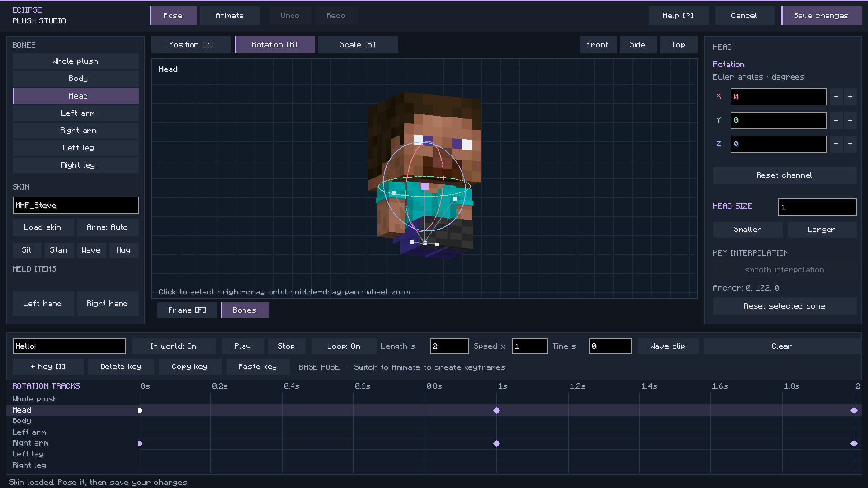The height and width of the screenshot is (488, 868).
Task: Select Right leg bone
Action: tap(75, 165)
